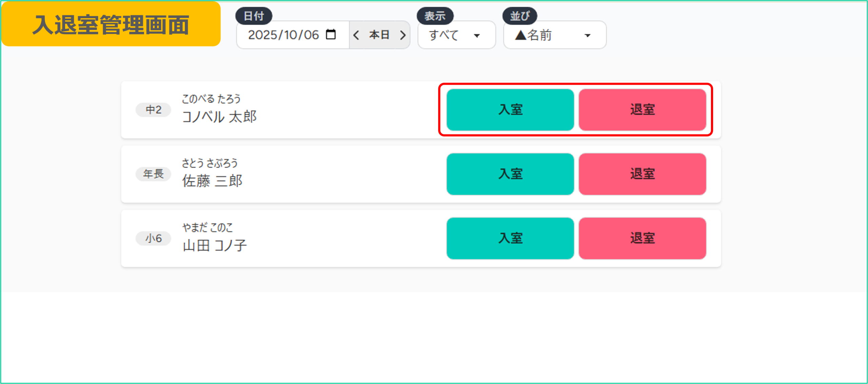Click the 小6 grade badge
The width and height of the screenshot is (868, 384).
coord(153,238)
